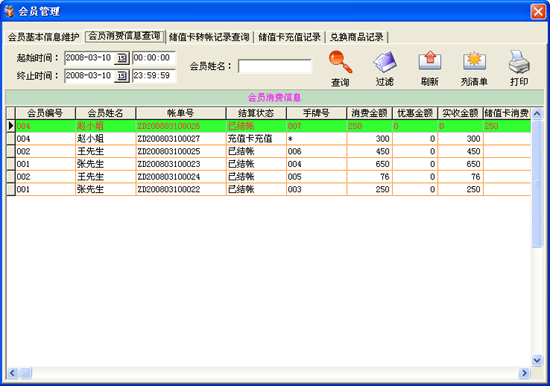550x386 pixels.
Task: Click the row selector for 张先生 ZD200803100022
Action: click(11, 189)
